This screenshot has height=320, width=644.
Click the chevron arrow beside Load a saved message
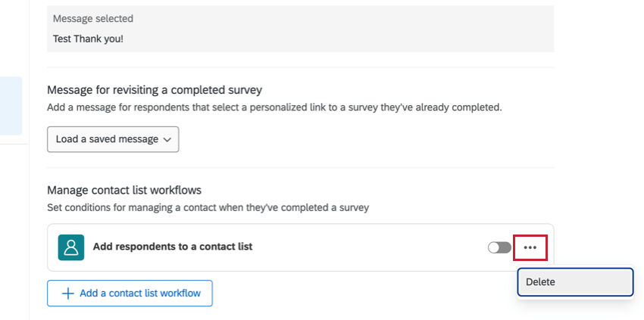pyautogui.click(x=167, y=139)
